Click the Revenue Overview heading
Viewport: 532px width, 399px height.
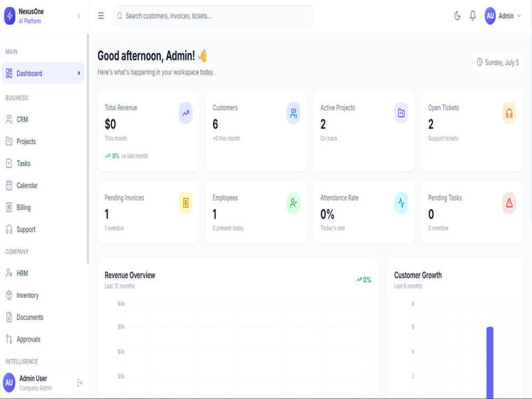point(130,275)
